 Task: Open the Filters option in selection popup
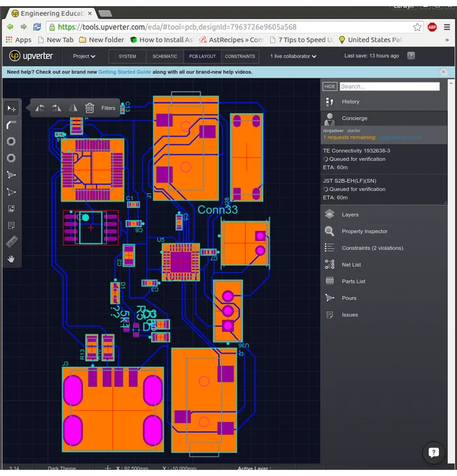point(108,108)
